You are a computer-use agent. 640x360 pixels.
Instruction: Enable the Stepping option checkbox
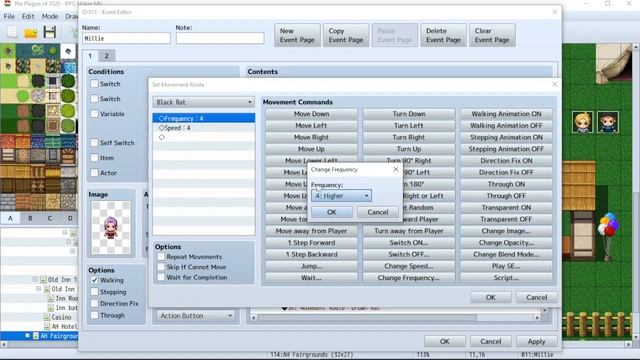pyautogui.click(x=94, y=292)
